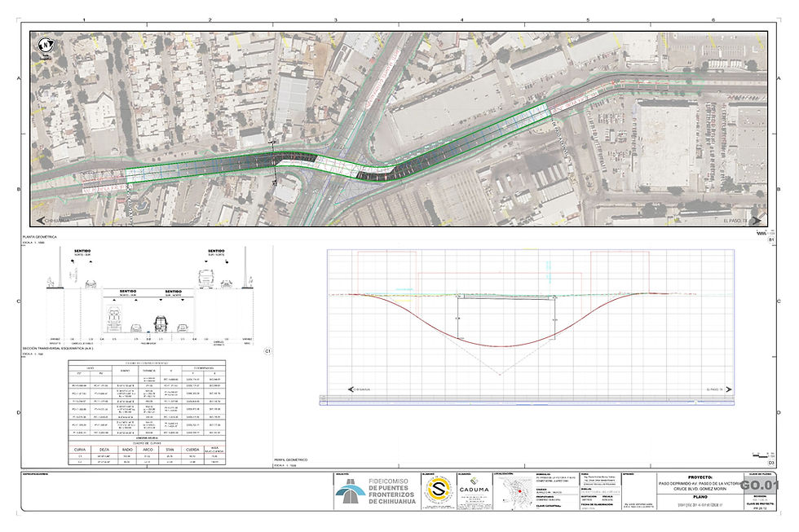
Task: Click the 'CRUCE BLVD. GOMEZ MORIN' text
Action: click(700, 489)
